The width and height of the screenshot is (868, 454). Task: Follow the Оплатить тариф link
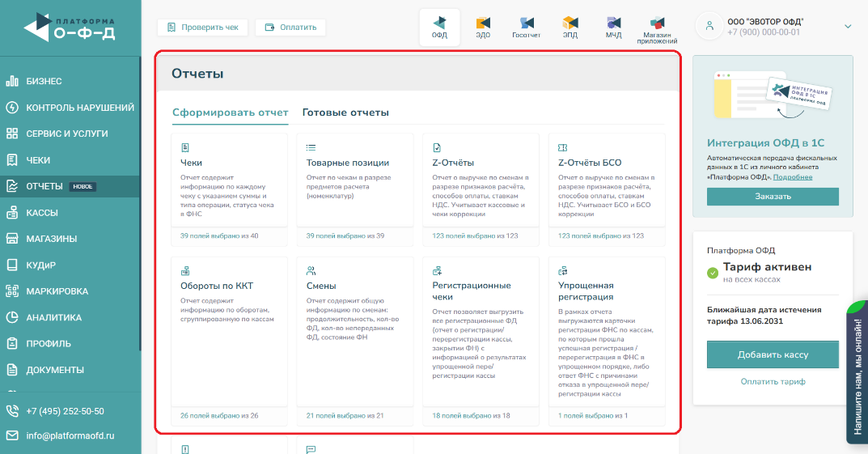(x=773, y=381)
